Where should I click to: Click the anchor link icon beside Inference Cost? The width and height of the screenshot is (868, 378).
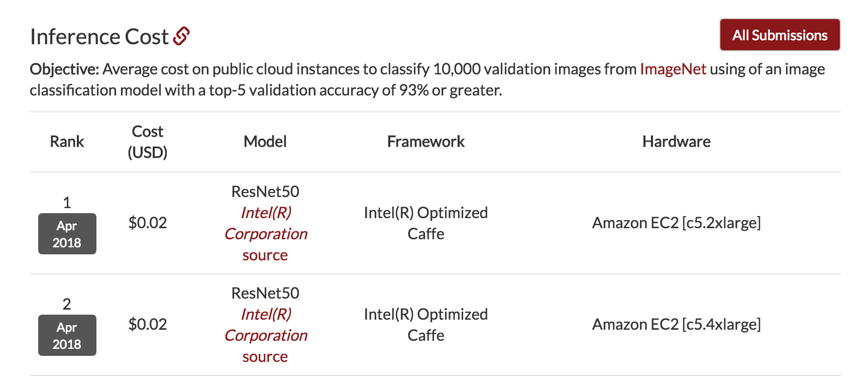[181, 36]
